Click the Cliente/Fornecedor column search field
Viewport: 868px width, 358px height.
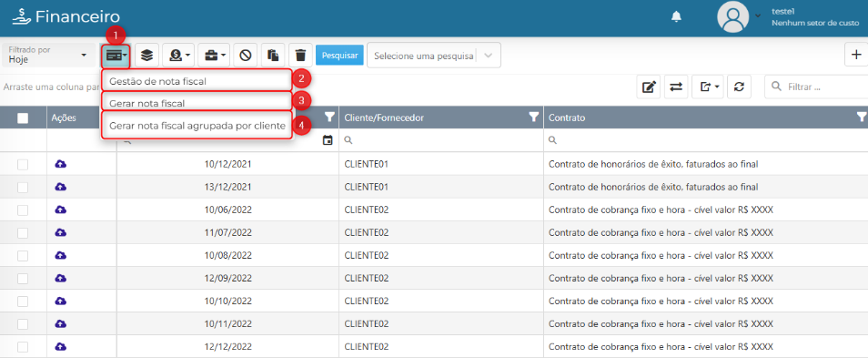(x=442, y=141)
